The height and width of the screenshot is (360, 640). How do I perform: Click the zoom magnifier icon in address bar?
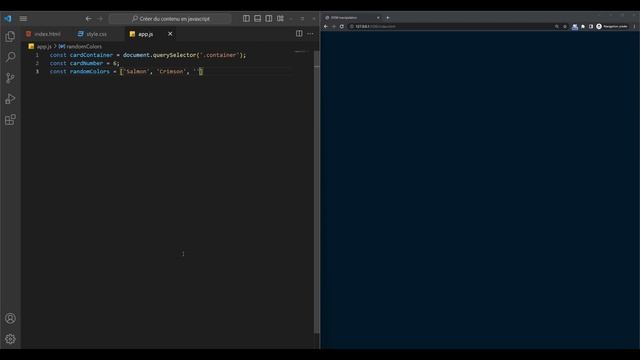(x=557, y=27)
